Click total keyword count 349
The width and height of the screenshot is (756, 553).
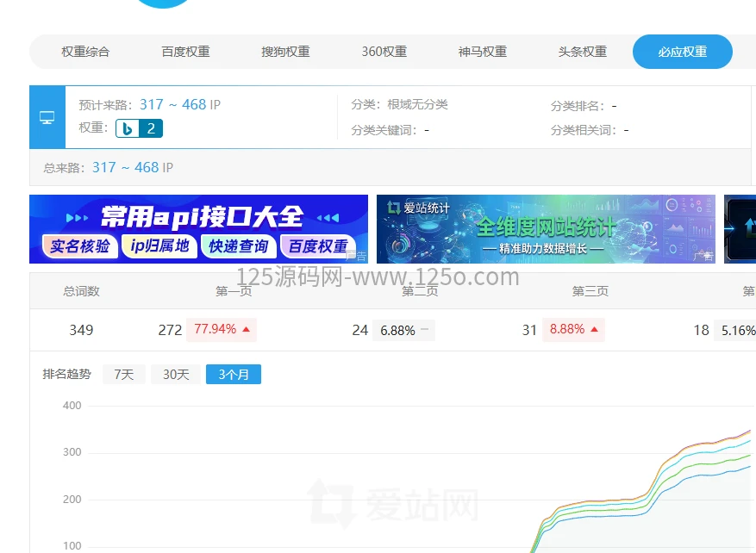coord(81,330)
